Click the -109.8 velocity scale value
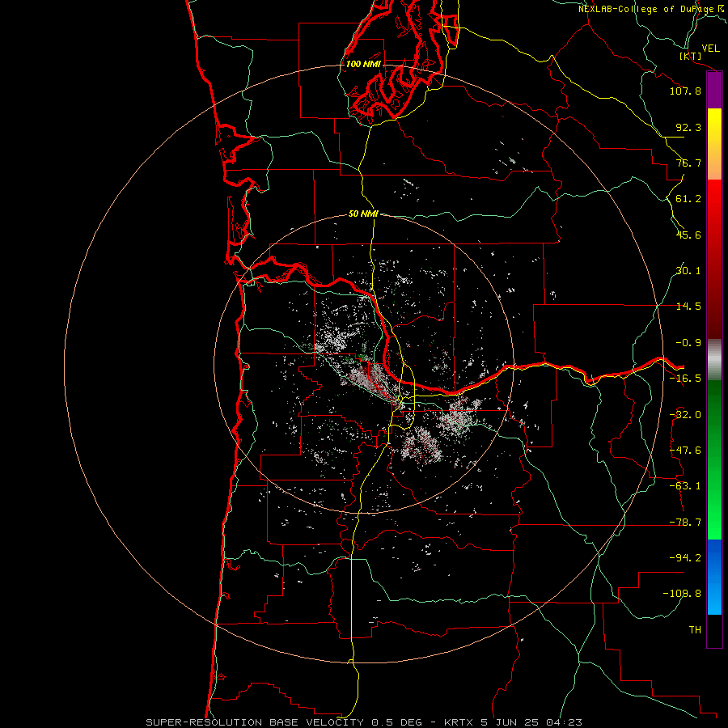Image resolution: width=728 pixels, height=728 pixels. click(682, 594)
